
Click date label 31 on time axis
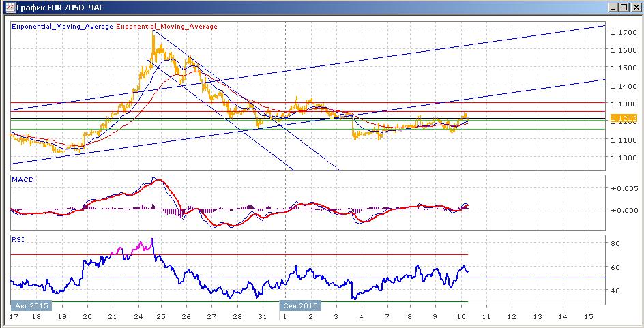(x=263, y=317)
